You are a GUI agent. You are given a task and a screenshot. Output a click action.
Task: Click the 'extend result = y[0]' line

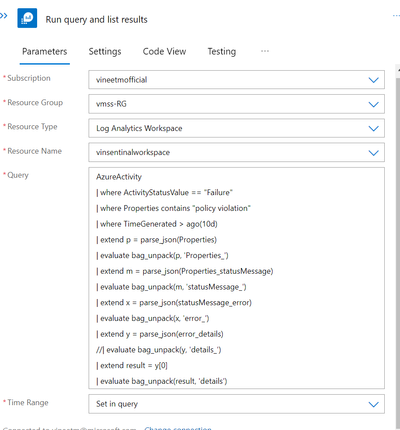coord(132,365)
